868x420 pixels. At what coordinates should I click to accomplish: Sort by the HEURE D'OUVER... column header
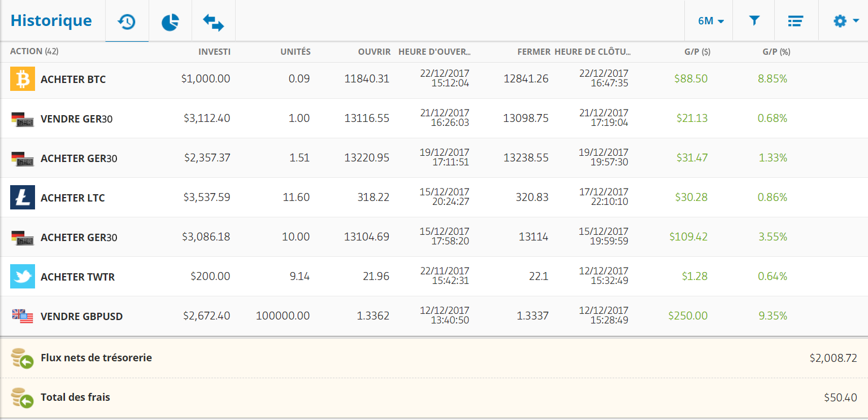[x=435, y=51]
